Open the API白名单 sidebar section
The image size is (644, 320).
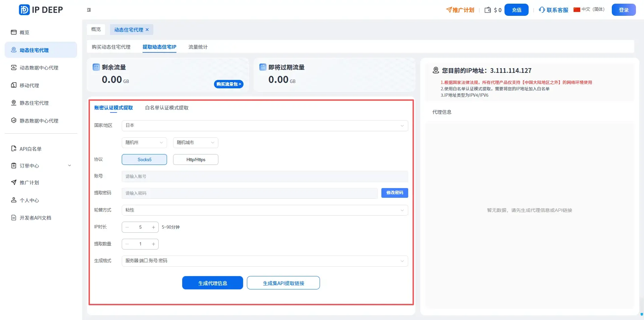point(30,149)
